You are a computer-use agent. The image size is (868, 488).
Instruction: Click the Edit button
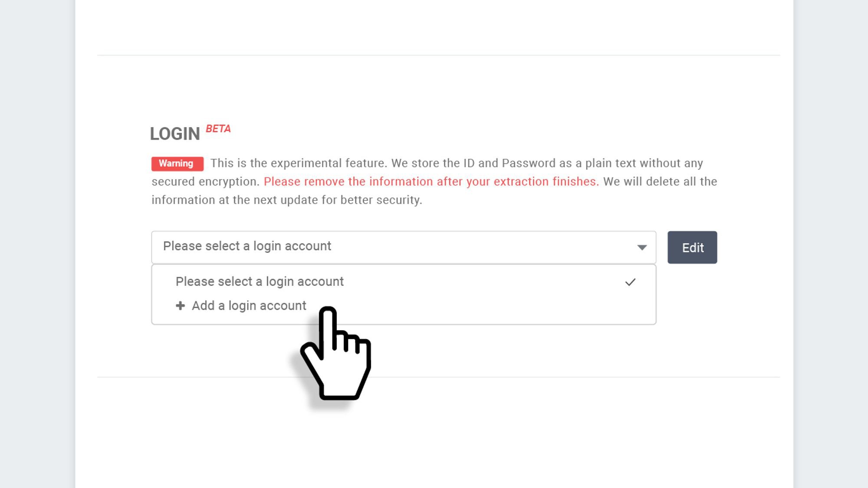click(x=692, y=247)
